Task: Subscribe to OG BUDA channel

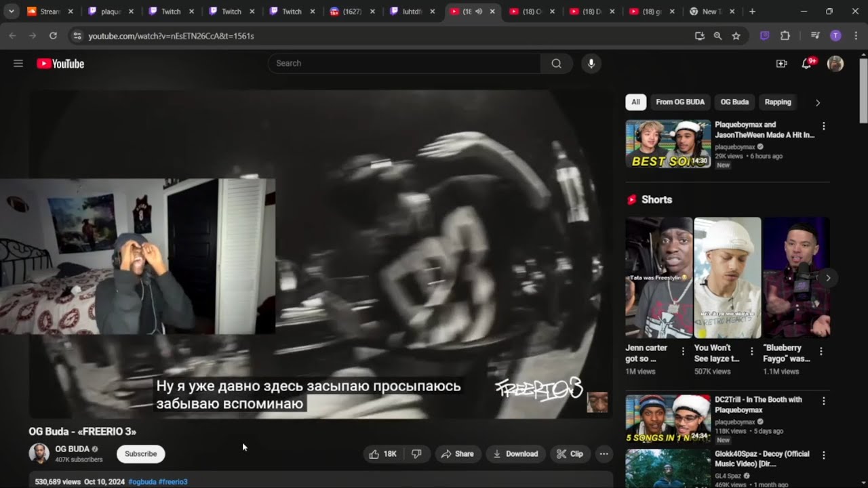Action: [141, 454]
